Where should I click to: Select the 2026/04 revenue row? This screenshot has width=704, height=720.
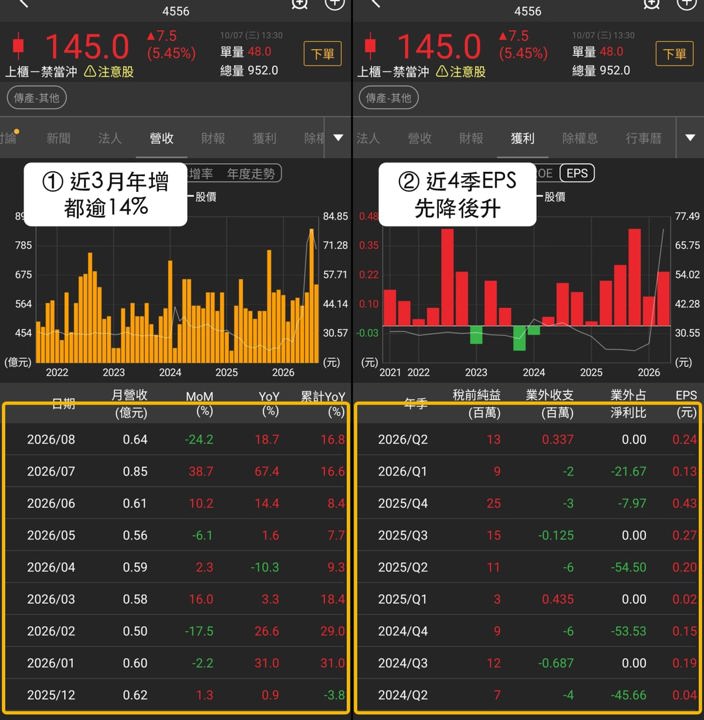click(176, 567)
